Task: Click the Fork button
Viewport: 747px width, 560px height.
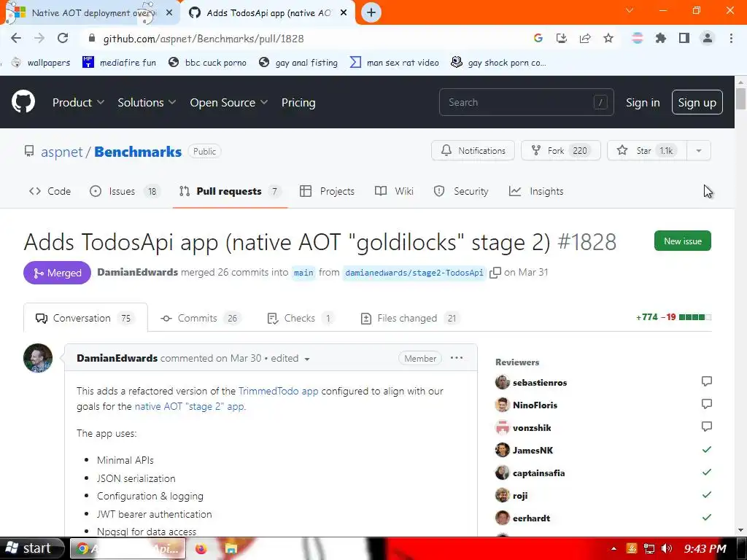Action: click(561, 151)
